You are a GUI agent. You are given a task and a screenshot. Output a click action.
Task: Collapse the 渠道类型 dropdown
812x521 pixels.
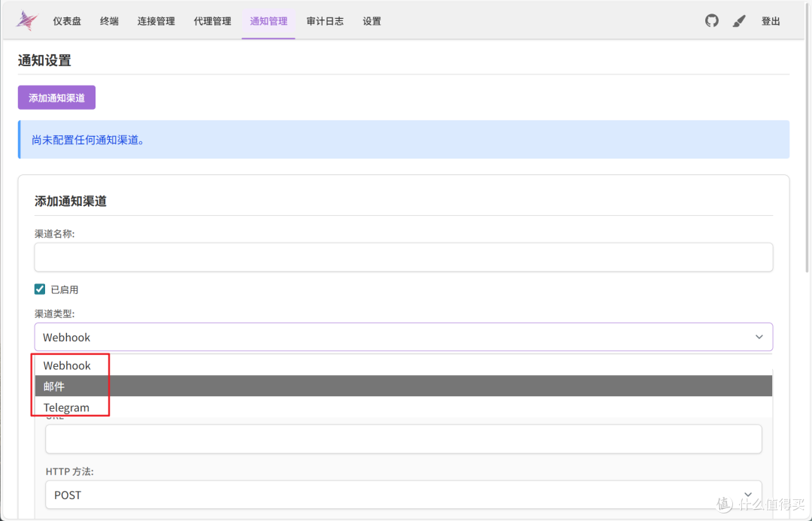(404, 337)
